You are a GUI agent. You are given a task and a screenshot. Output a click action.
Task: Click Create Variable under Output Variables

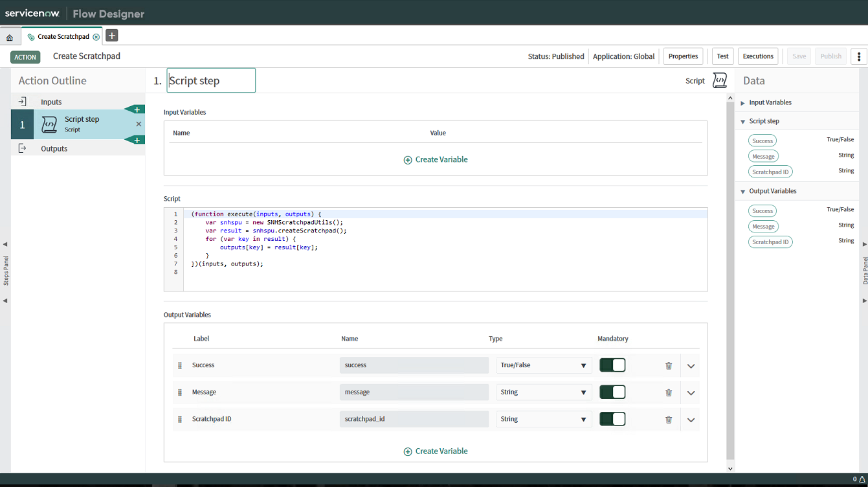point(435,451)
